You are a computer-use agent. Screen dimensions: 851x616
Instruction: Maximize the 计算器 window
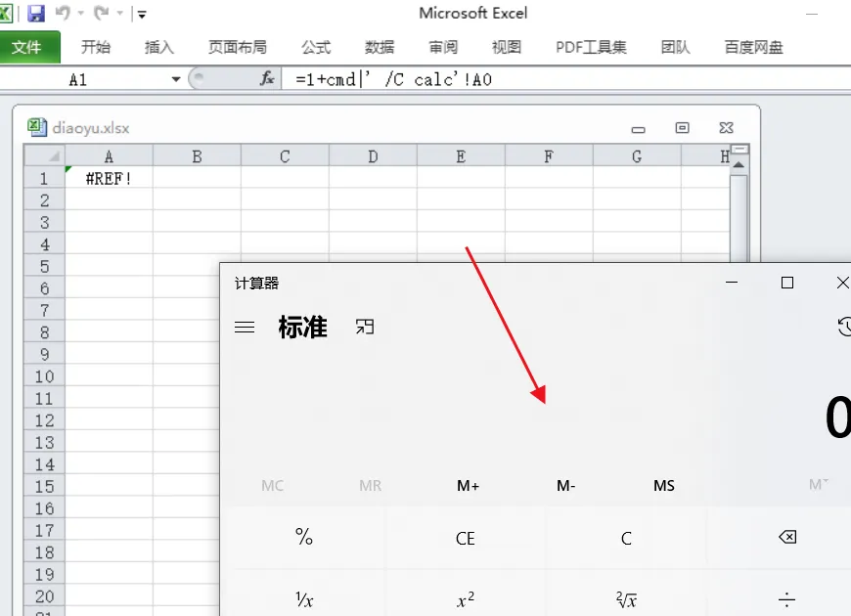coord(787,283)
